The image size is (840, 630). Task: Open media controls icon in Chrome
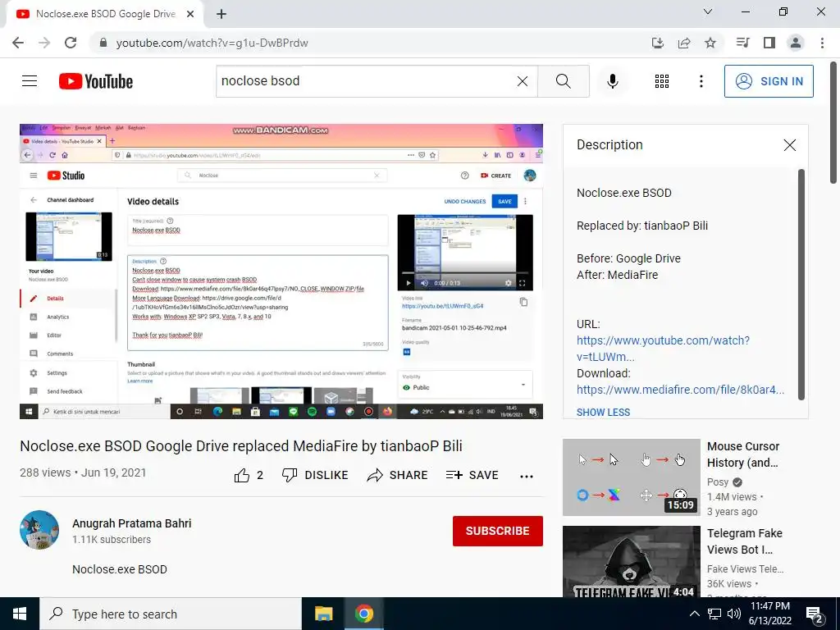(x=742, y=43)
